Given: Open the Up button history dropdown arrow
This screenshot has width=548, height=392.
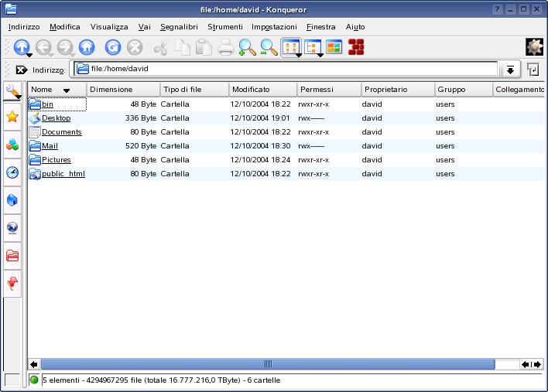Looking at the screenshot, I should [29, 55].
